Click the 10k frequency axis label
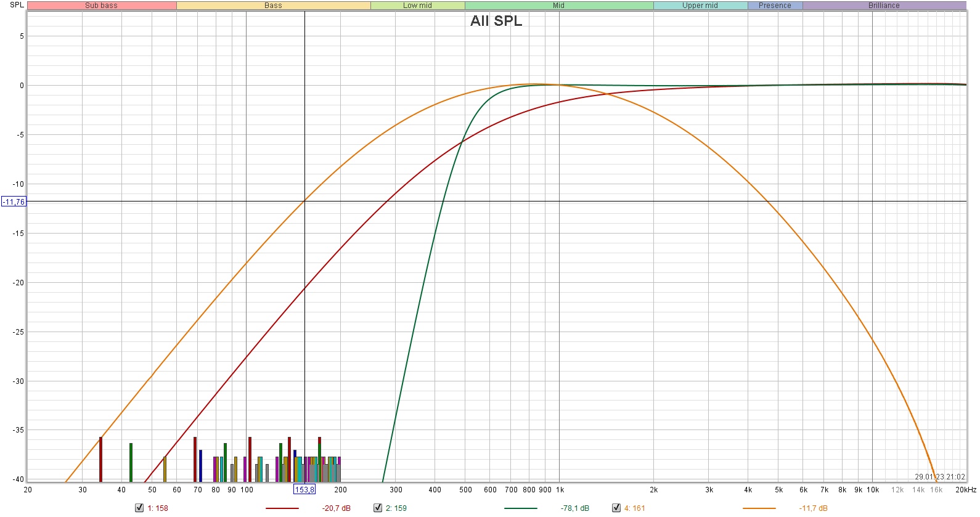This screenshot has height=517, width=980. [873, 490]
